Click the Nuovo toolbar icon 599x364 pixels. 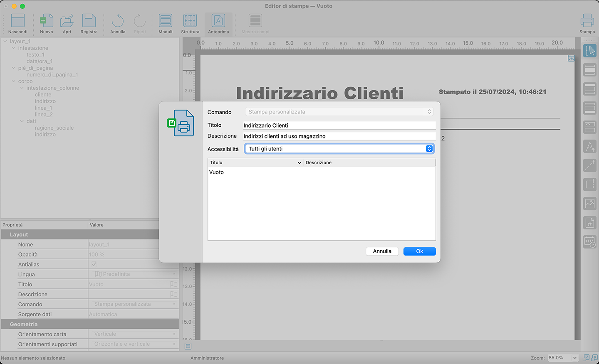[x=46, y=23]
